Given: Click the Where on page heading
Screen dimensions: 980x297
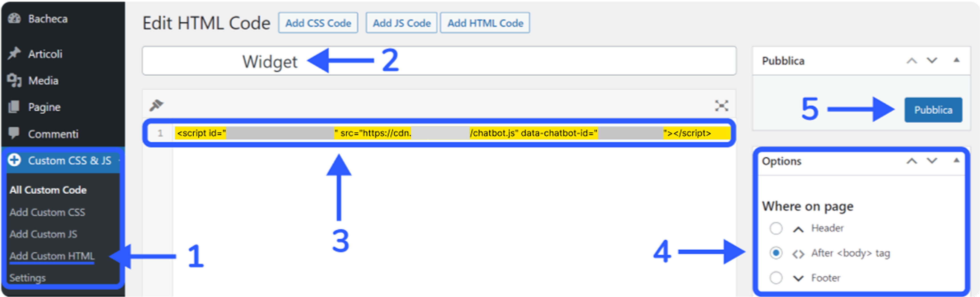Looking at the screenshot, I should click(x=807, y=206).
